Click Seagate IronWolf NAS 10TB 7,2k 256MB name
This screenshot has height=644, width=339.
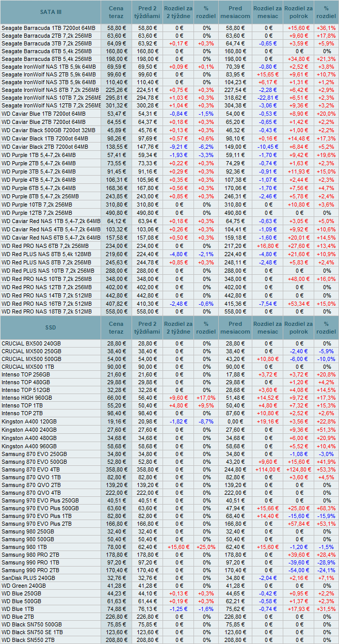click(x=52, y=97)
